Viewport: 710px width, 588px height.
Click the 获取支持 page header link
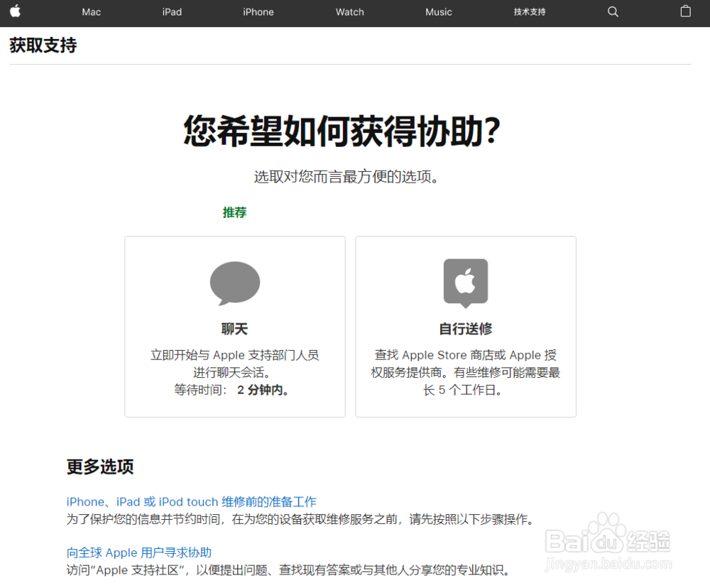point(43,45)
